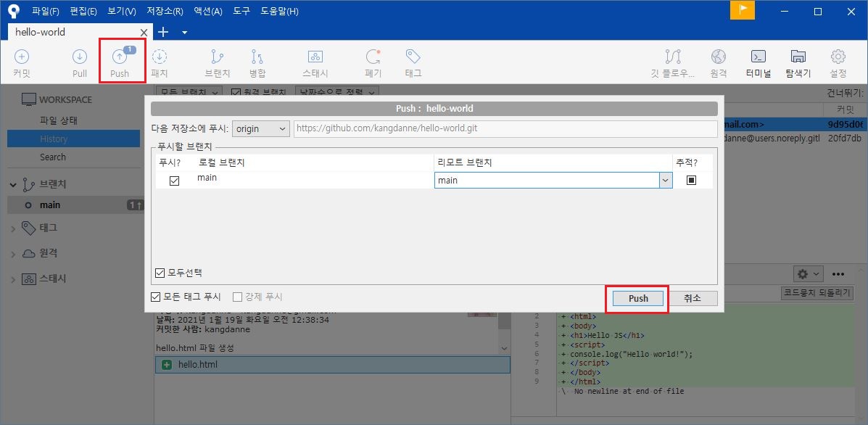Open the Repository (저장소) menu
The image size is (868, 425).
[x=165, y=11]
